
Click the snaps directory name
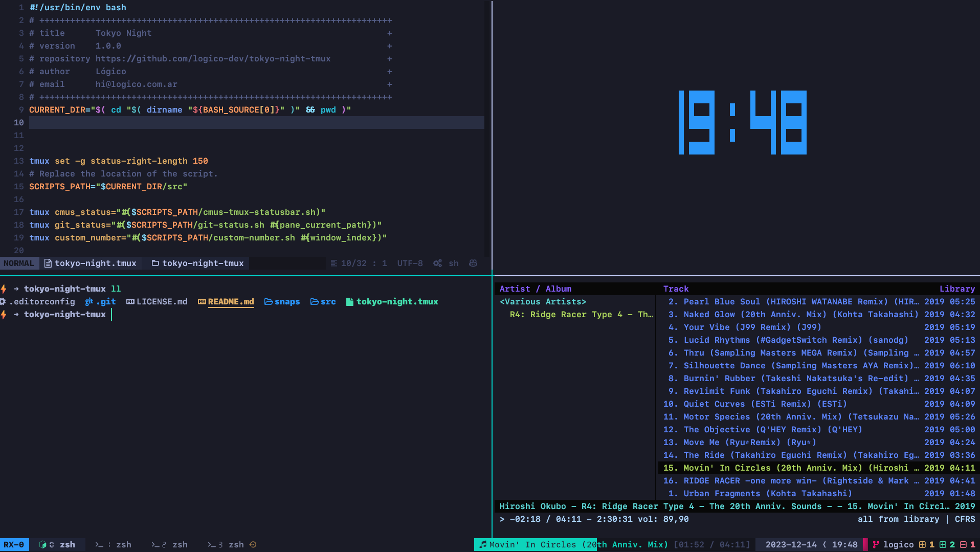pyautogui.click(x=287, y=302)
